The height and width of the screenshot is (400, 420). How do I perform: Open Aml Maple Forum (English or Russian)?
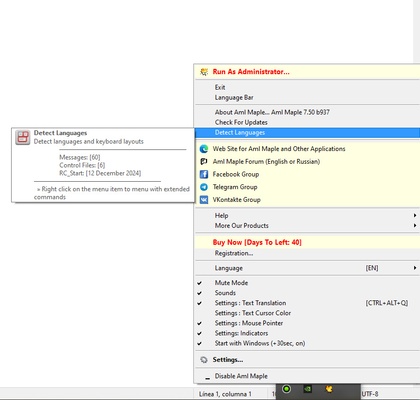(x=266, y=162)
